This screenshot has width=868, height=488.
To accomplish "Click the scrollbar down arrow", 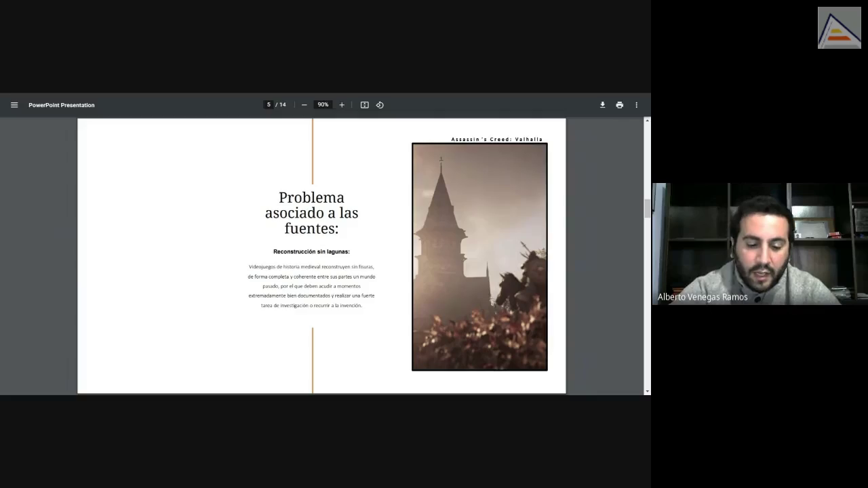I will point(647,391).
